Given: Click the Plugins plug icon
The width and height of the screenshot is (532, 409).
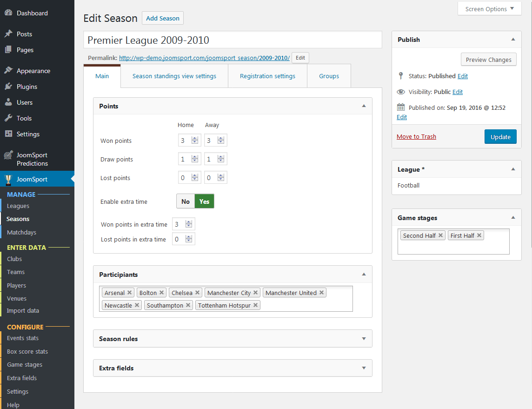Looking at the screenshot, I should [x=8, y=87].
